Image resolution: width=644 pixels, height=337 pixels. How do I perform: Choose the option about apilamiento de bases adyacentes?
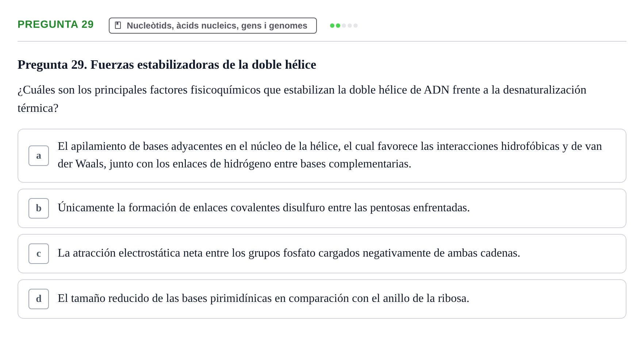tap(322, 156)
